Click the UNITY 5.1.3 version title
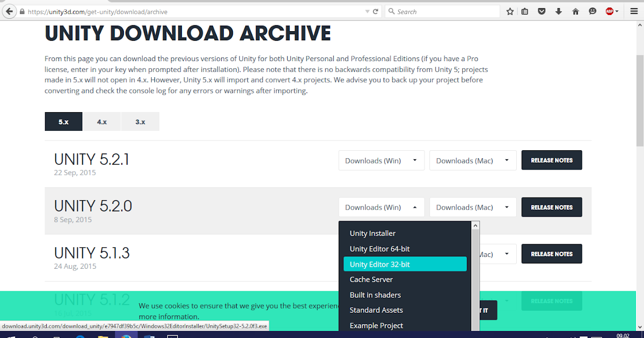Screen dimensions: 644x338 (92, 253)
